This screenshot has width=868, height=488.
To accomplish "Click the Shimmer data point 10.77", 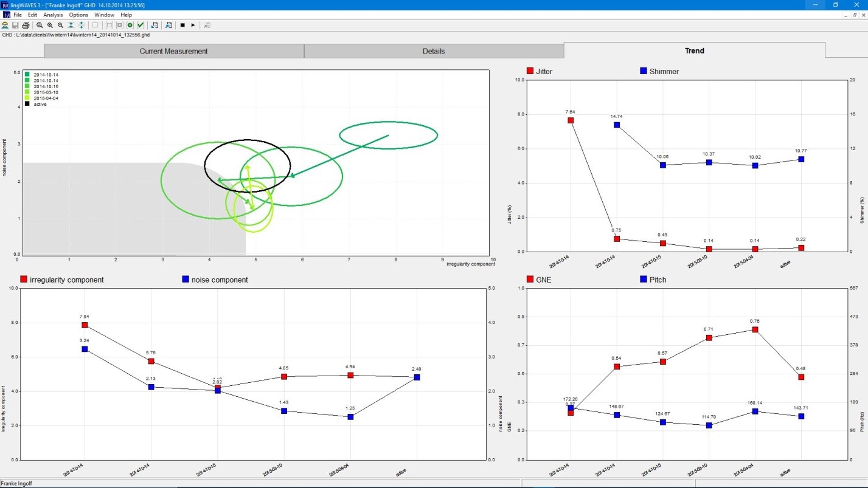I will pos(801,159).
